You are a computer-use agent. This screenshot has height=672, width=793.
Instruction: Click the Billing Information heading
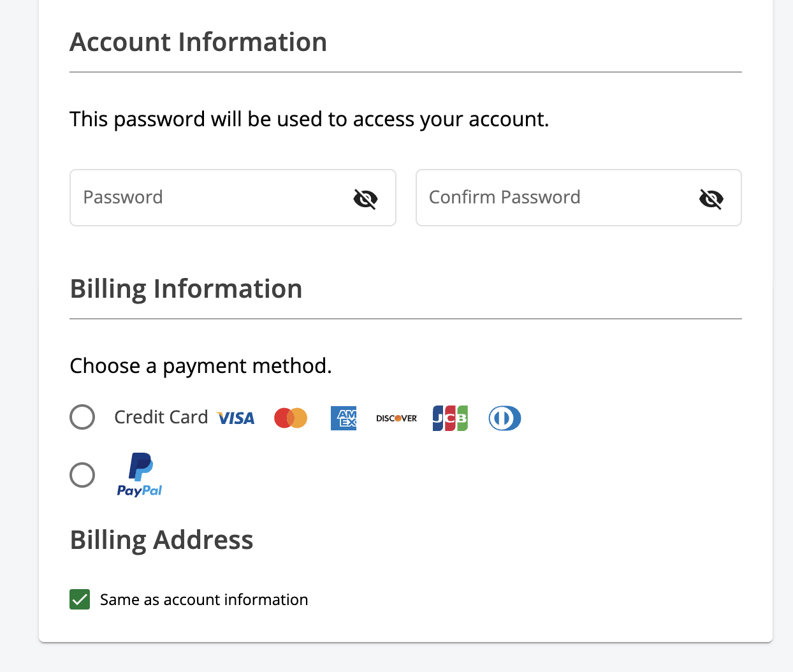pyautogui.click(x=186, y=289)
